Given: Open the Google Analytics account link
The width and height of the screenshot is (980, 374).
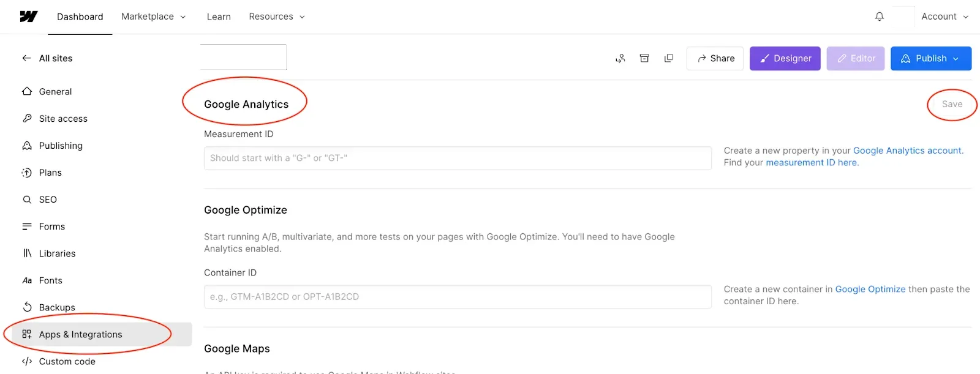Looking at the screenshot, I should tap(907, 151).
